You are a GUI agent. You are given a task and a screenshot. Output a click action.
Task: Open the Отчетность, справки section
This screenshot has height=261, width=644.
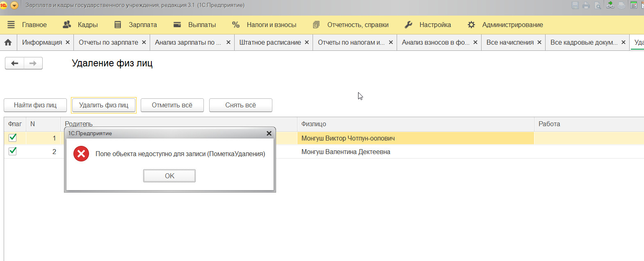(x=358, y=25)
